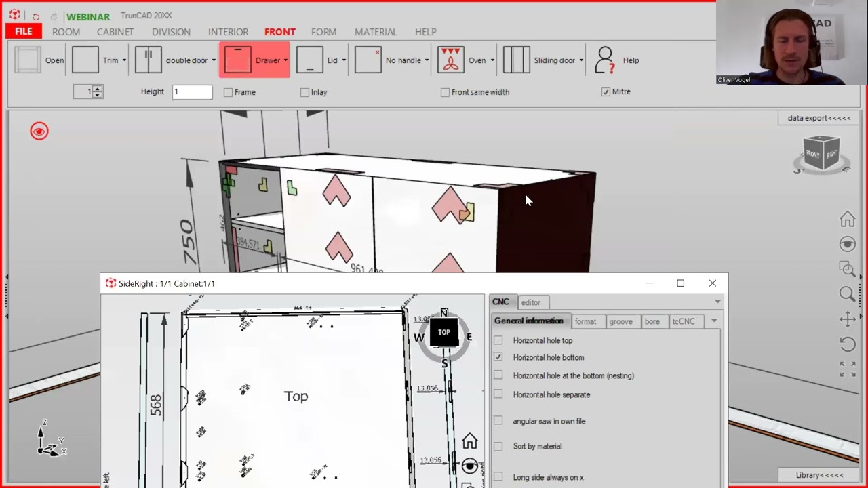The height and width of the screenshot is (488, 868).
Task: Pick the Lid front icon
Action: tap(309, 60)
